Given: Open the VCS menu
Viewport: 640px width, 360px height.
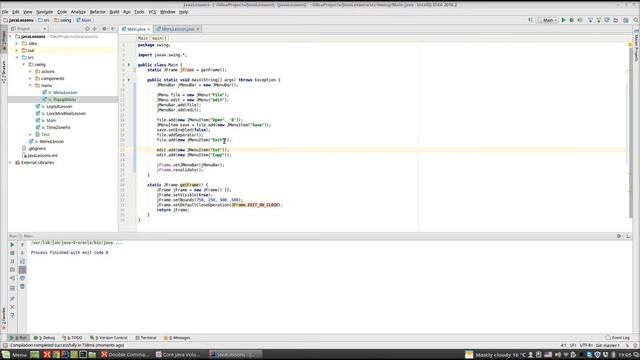Looking at the screenshot, I should click(x=152, y=12).
